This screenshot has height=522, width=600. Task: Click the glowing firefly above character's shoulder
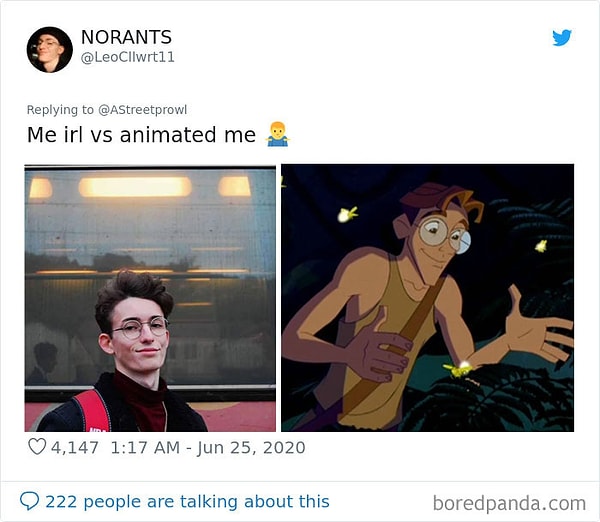(x=348, y=213)
